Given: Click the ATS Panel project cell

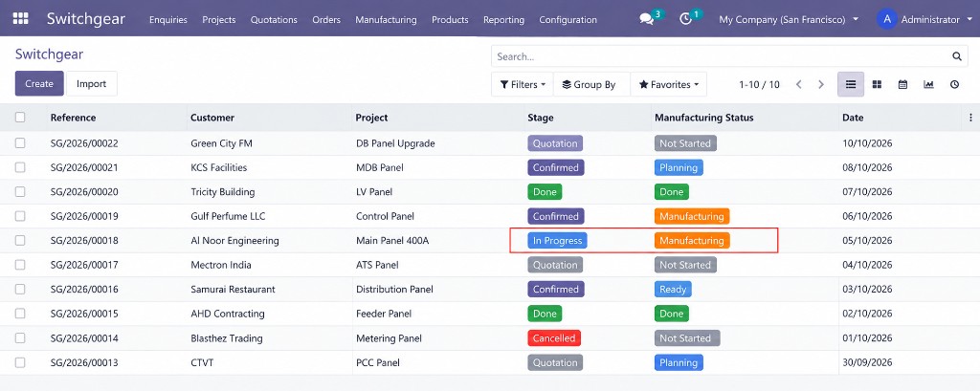Looking at the screenshot, I should coord(377,265).
